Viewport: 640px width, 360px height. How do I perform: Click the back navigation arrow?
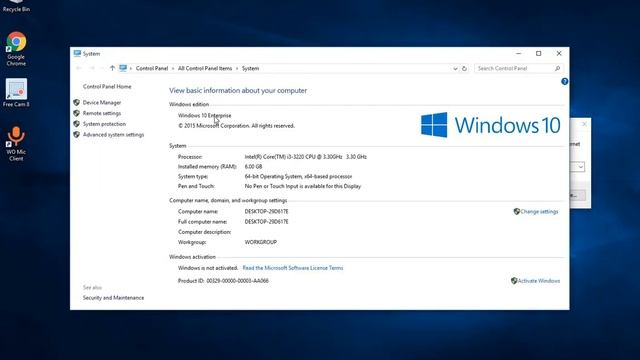click(x=79, y=68)
